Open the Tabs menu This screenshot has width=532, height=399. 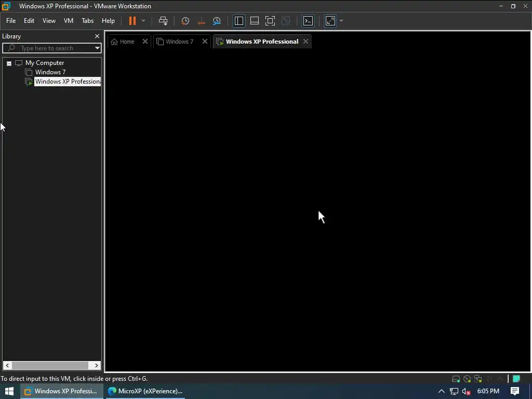87,21
